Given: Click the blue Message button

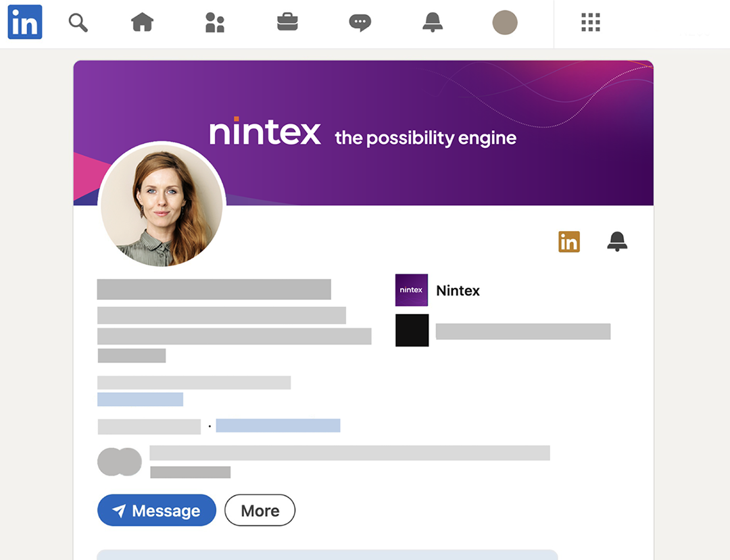Looking at the screenshot, I should [x=157, y=511].
